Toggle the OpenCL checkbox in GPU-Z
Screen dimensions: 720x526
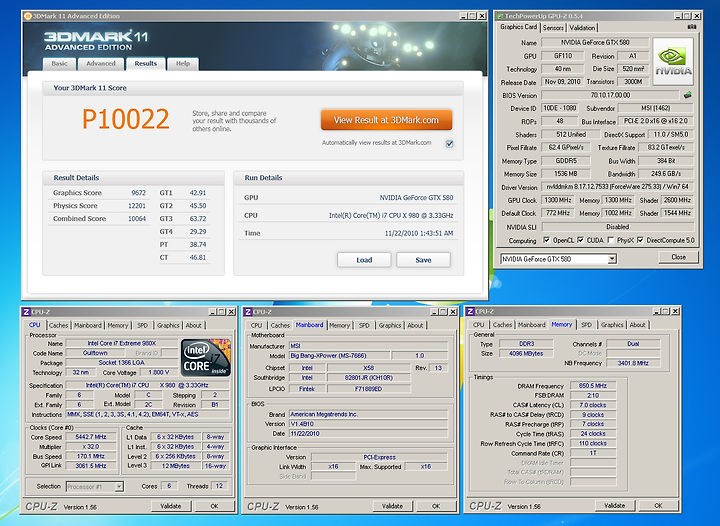point(546,240)
